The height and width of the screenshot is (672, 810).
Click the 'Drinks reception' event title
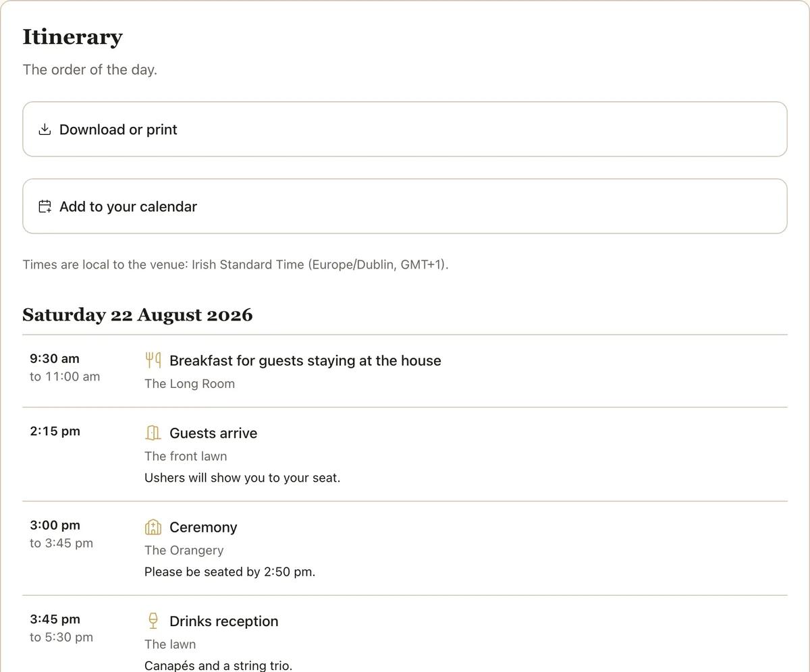(x=224, y=621)
